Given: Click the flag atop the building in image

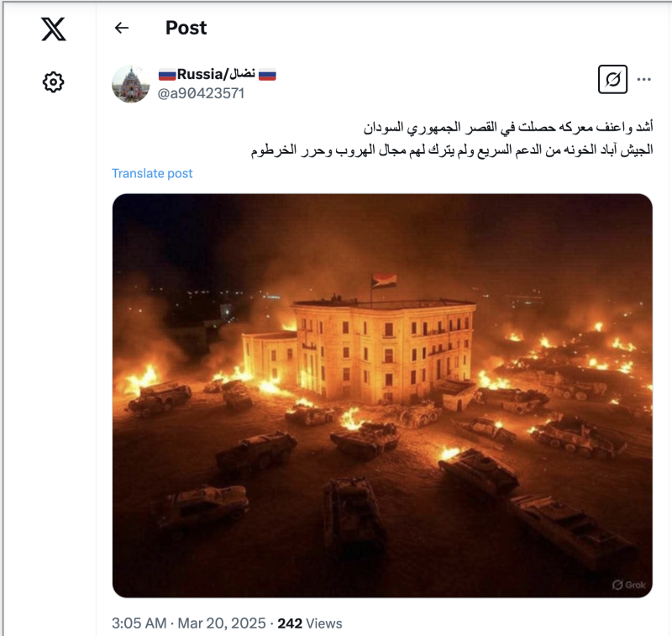Looking at the screenshot, I should point(384,281).
